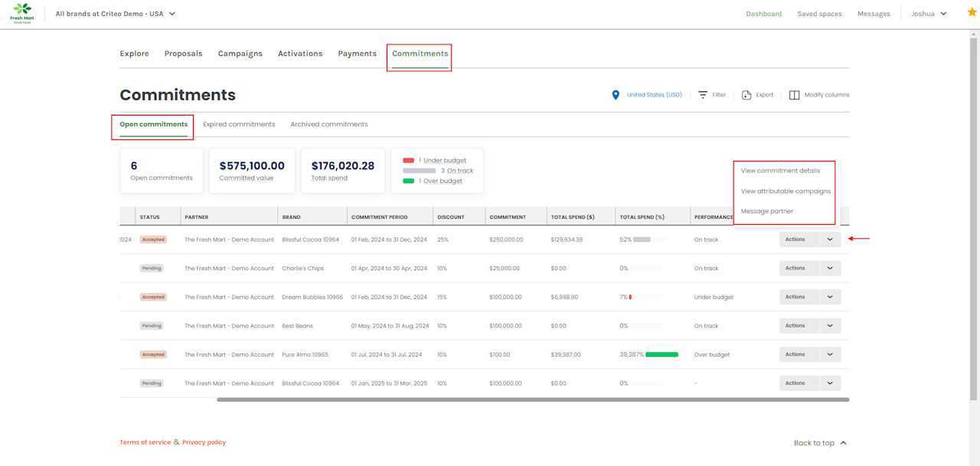Select View commitment details menu option
The width and height of the screenshot is (980, 466).
click(780, 171)
